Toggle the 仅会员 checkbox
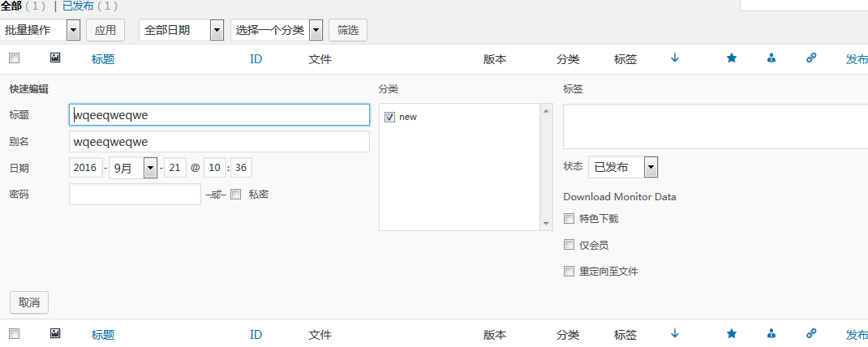This screenshot has height=347, width=868. pyautogui.click(x=569, y=245)
